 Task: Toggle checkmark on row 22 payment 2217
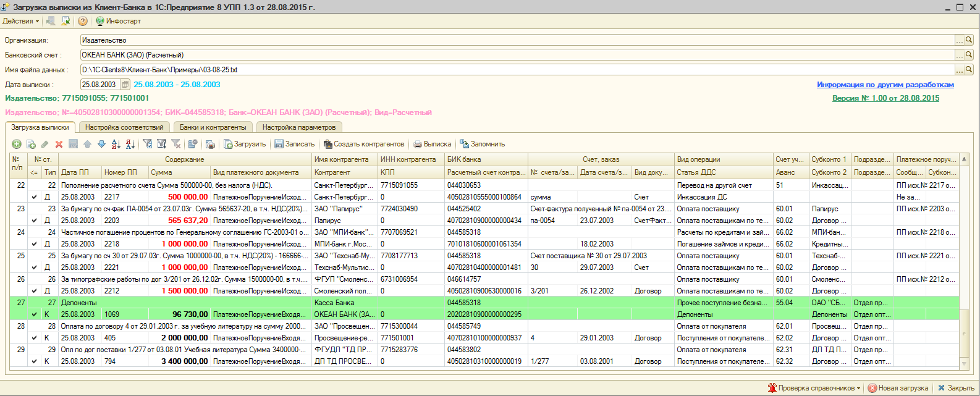(35, 197)
